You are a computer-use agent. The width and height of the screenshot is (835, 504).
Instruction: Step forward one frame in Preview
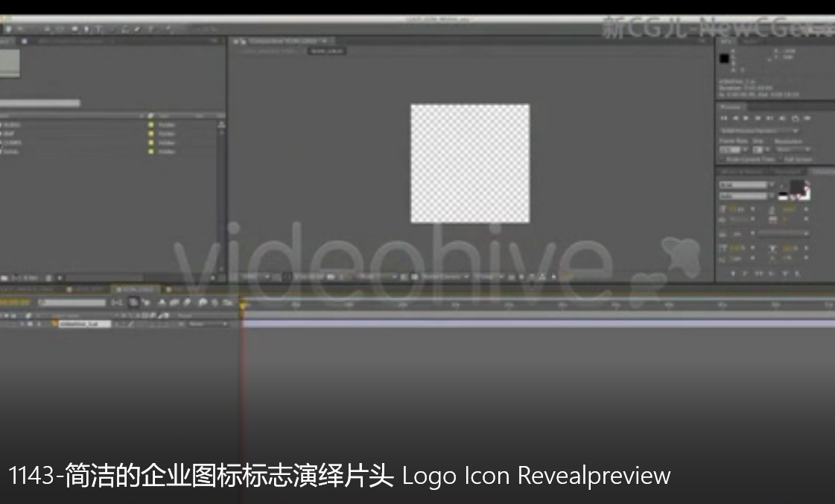pyautogui.click(x=758, y=118)
